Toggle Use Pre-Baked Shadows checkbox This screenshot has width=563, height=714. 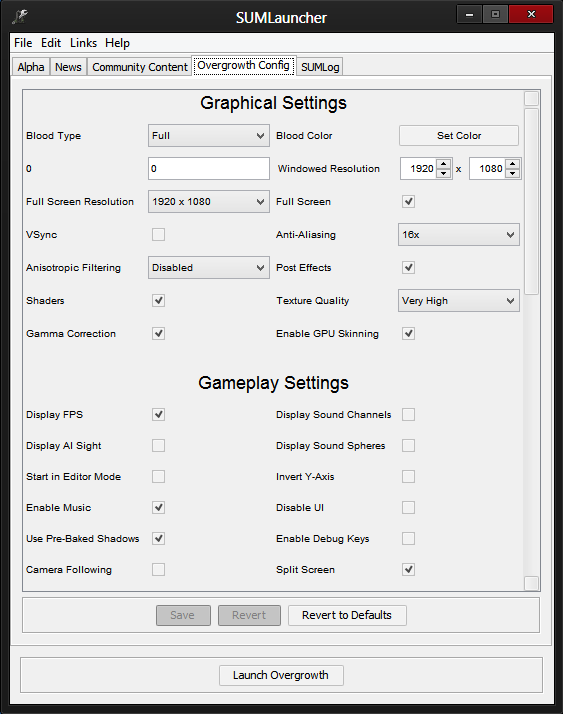[159, 539]
